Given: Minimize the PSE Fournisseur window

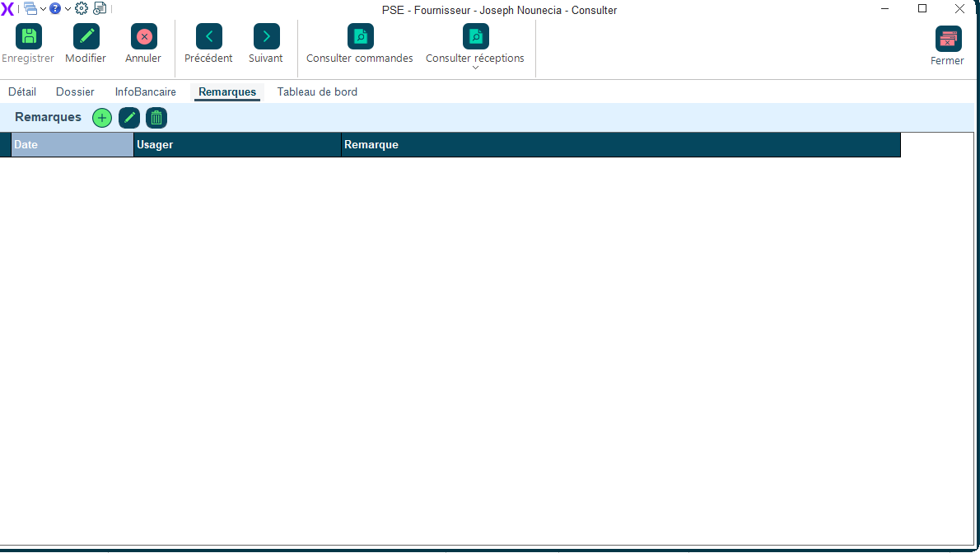Looking at the screenshot, I should click(885, 9).
